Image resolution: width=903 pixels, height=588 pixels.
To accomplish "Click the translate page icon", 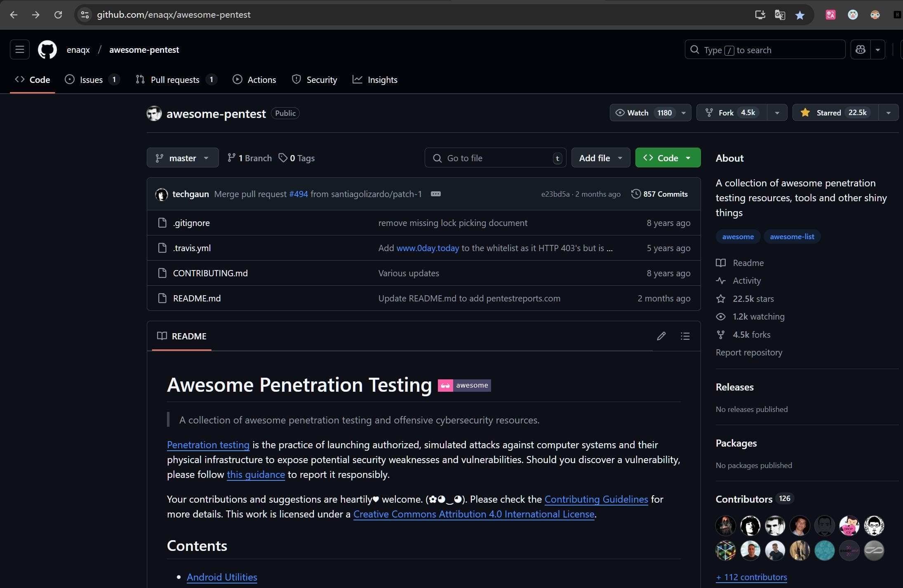I will (780, 15).
